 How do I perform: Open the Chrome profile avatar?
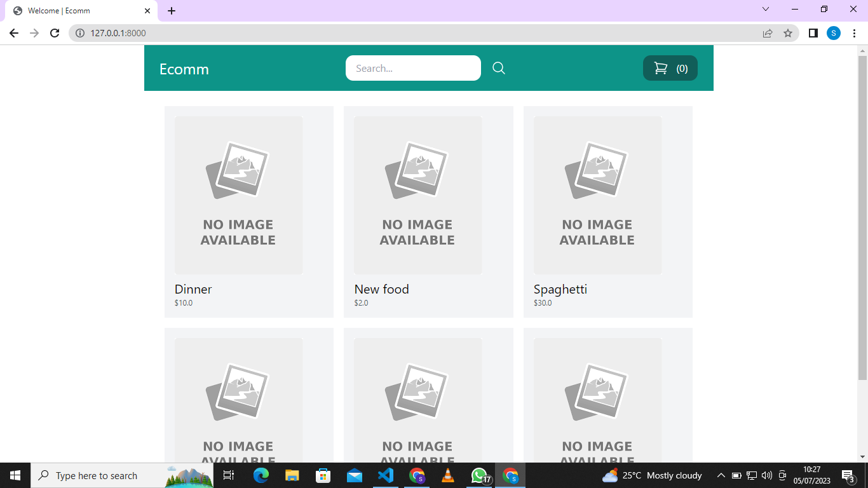(834, 33)
